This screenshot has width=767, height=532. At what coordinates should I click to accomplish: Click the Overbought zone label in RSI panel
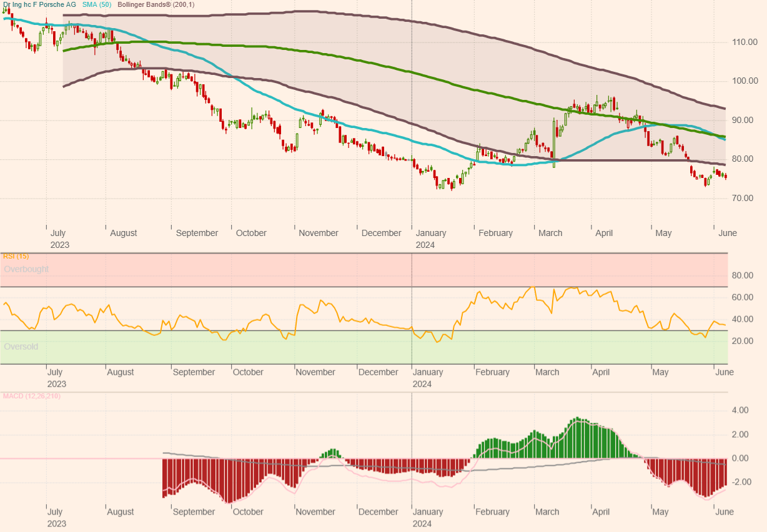pyautogui.click(x=26, y=269)
